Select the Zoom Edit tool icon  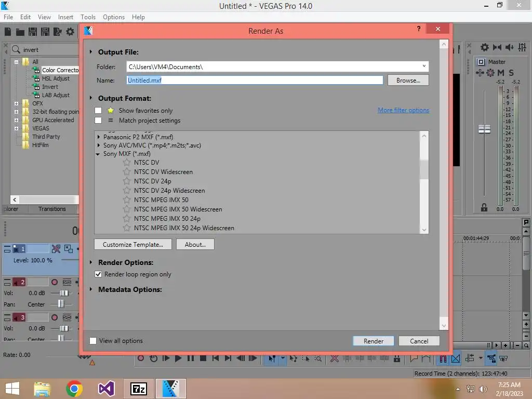coord(318,358)
